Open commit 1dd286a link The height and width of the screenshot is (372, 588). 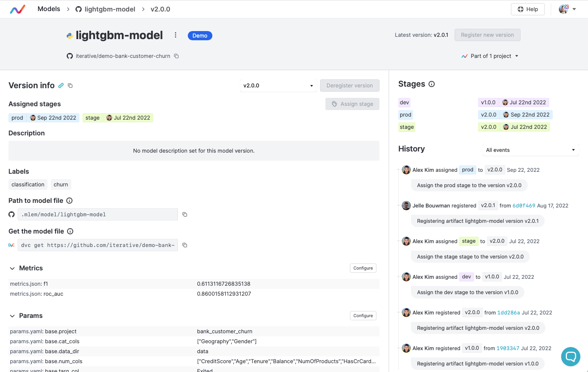(x=509, y=313)
